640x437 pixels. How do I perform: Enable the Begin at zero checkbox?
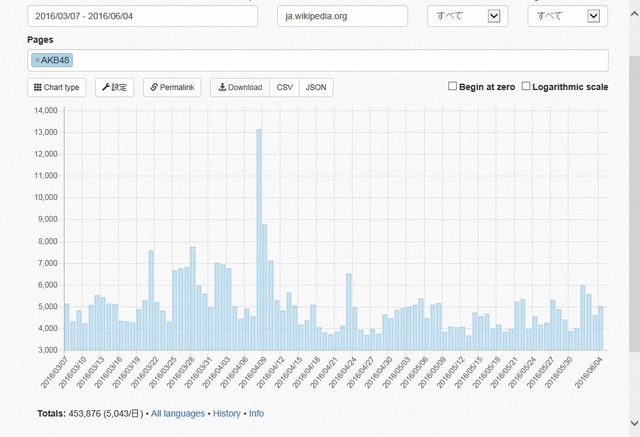(x=452, y=86)
